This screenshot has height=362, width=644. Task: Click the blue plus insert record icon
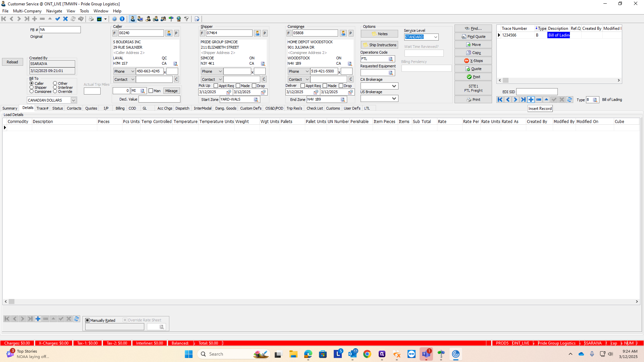tap(531, 100)
